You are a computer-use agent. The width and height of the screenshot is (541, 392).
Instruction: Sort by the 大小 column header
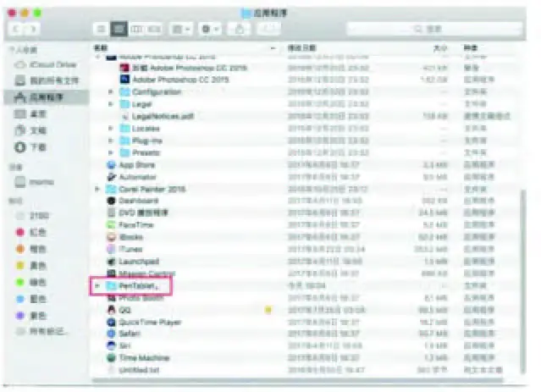[440, 48]
